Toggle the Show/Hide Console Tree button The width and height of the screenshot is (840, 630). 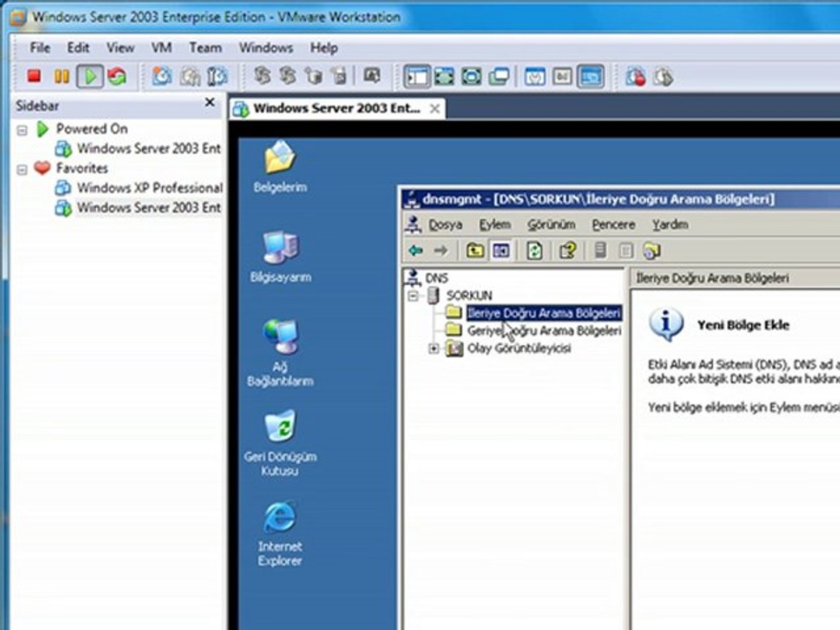pos(501,251)
